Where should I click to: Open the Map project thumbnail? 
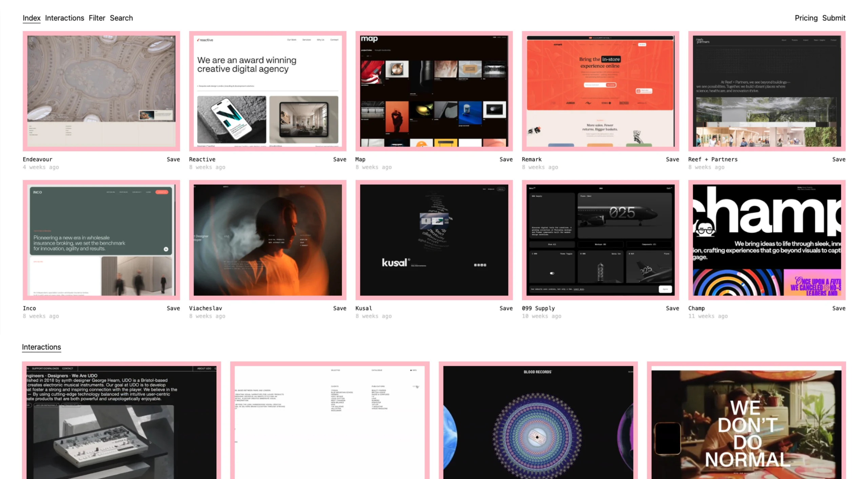[434, 91]
